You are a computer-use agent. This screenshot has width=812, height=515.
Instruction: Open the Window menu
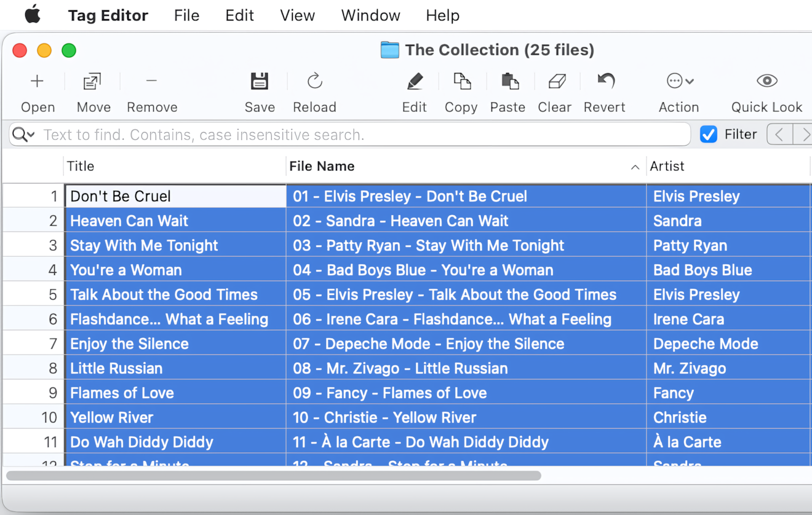pyautogui.click(x=370, y=15)
